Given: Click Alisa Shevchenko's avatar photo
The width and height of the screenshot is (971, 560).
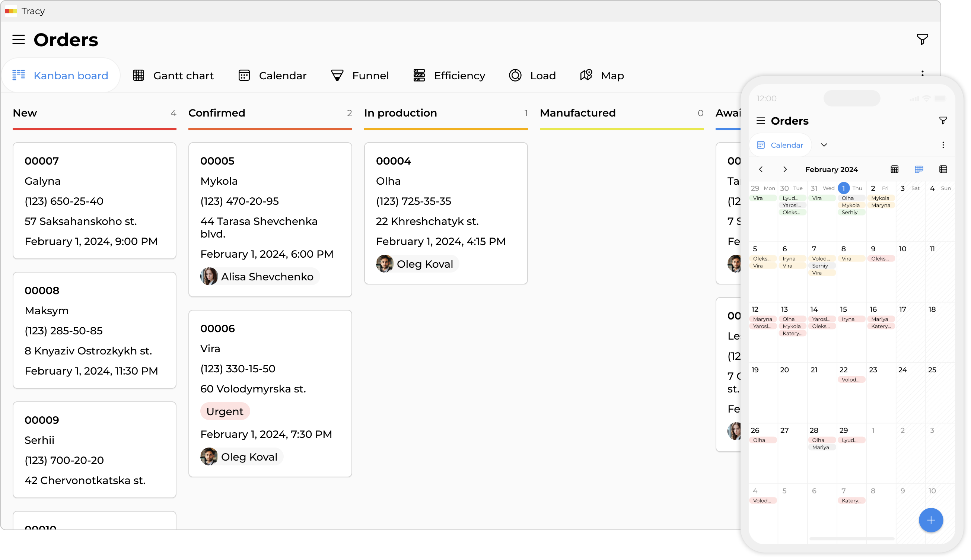Looking at the screenshot, I should coord(209,277).
